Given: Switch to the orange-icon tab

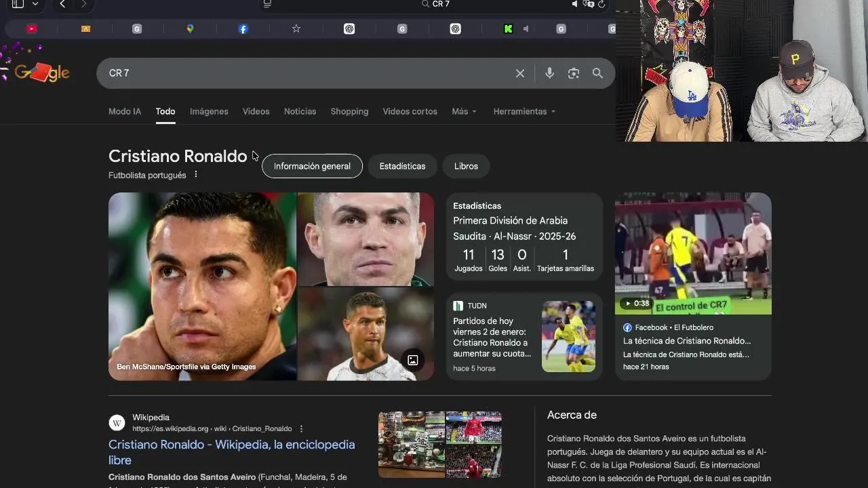Looking at the screenshot, I should [x=85, y=28].
